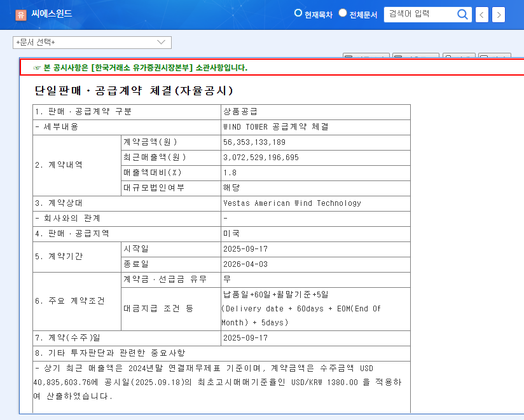524x420 pixels.
Task: Click the 무 value cell
Action: click(x=315, y=280)
